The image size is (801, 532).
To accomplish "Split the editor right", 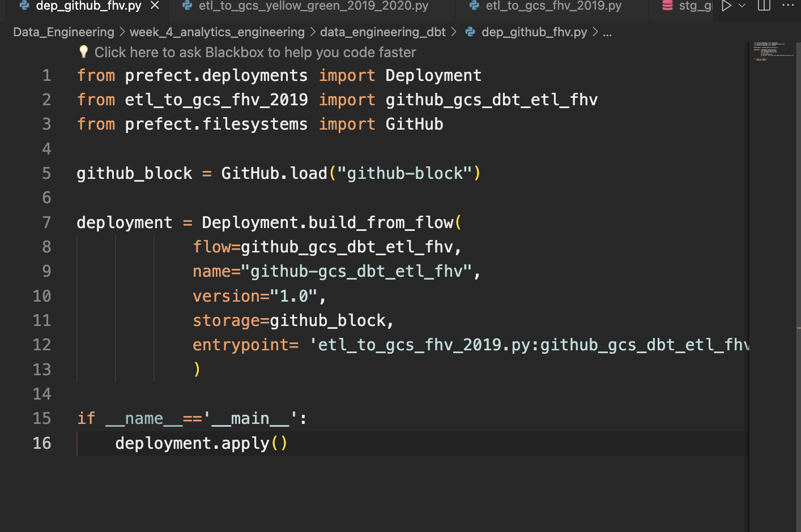I will 764,6.
